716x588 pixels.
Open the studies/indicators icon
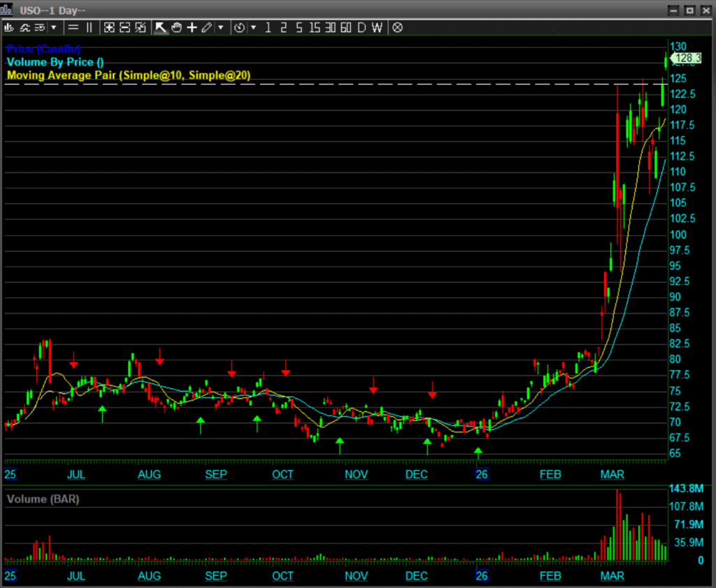(x=24, y=27)
